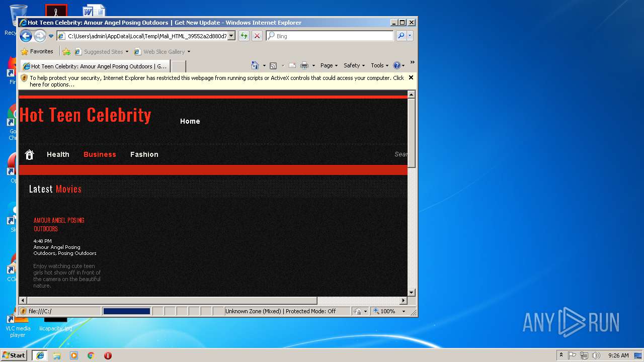Click the vertical scrollbar down arrow

(x=412, y=292)
